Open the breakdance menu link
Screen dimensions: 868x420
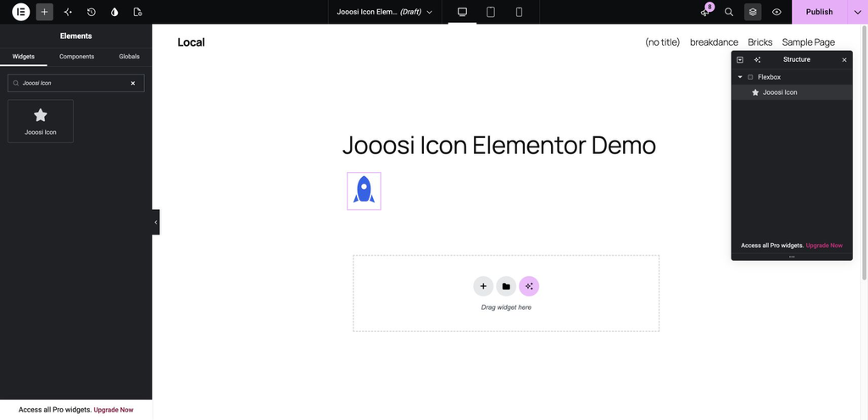[x=714, y=42]
